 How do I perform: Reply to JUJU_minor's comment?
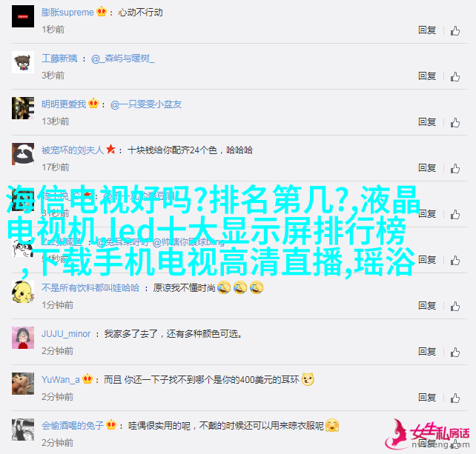point(427,352)
